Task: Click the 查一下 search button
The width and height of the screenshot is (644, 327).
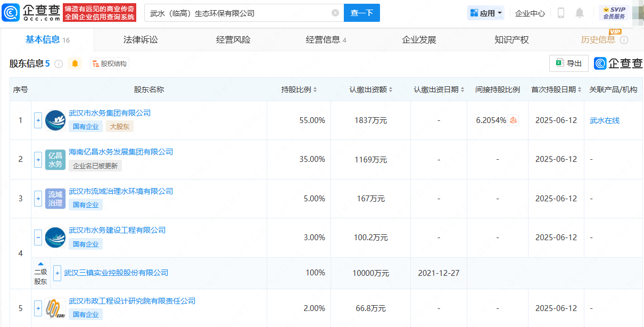Action: [x=362, y=13]
